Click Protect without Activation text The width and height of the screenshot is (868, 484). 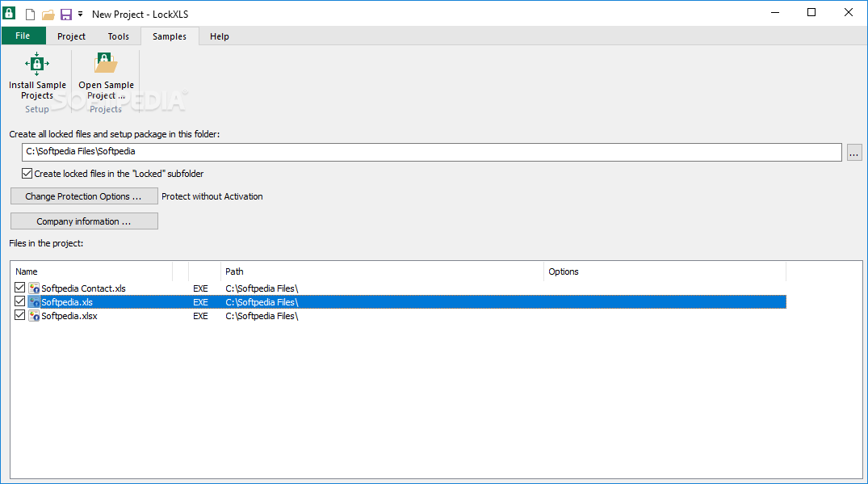[x=212, y=196]
